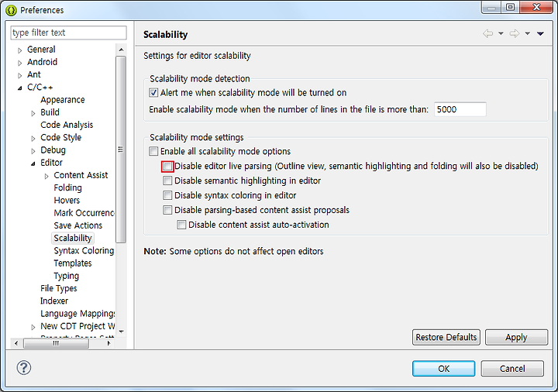Expand the Debug tree node
This screenshot has height=392, width=558.
33,151
